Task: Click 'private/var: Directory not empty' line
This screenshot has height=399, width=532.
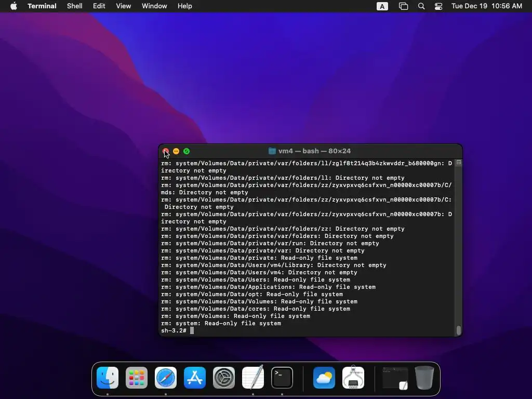Action: (x=263, y=251)
